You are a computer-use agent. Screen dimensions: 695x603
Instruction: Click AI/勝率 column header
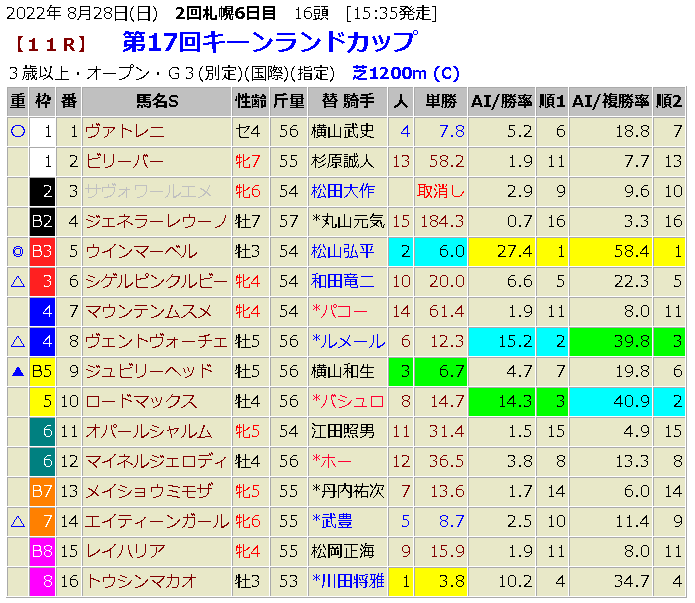[502, 102]
